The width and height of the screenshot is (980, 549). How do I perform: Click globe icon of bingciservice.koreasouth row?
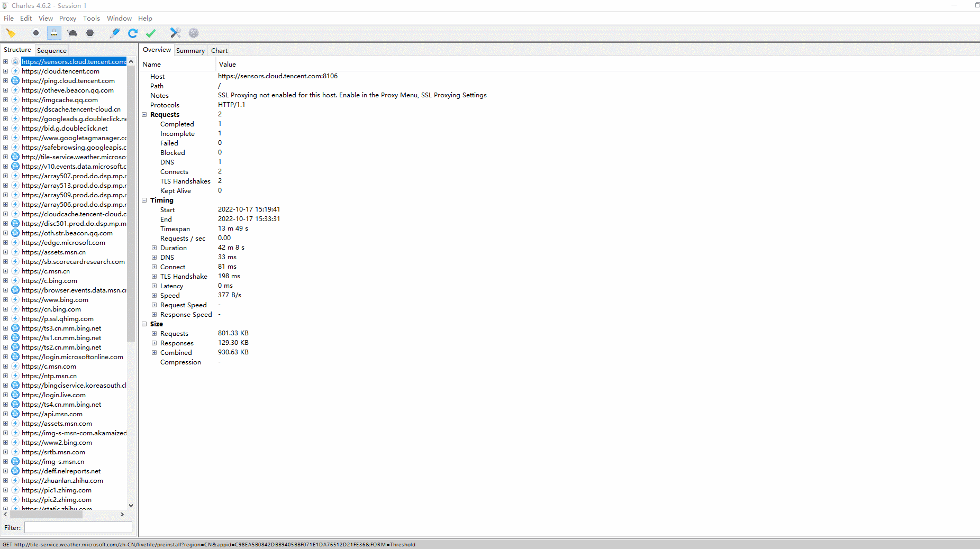point(15,386)
